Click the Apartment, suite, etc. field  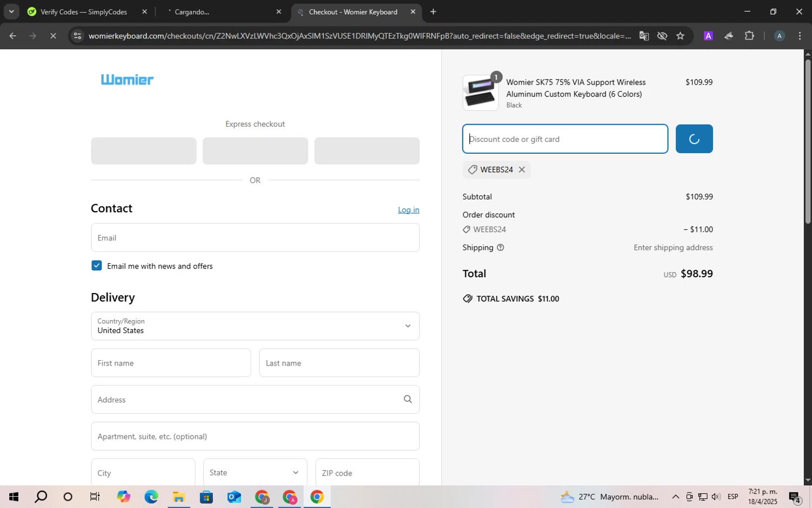click(x=255, y=436)
